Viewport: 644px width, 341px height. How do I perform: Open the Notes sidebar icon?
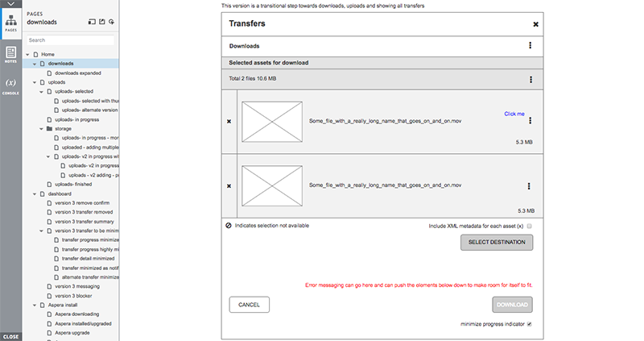click(x=11, y=54)
